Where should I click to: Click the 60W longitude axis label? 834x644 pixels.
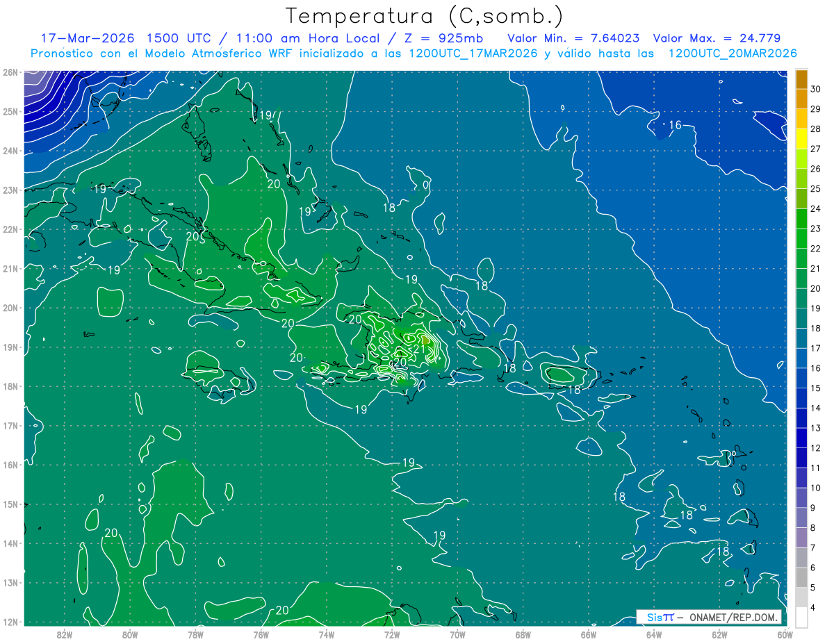click(785, 634)
